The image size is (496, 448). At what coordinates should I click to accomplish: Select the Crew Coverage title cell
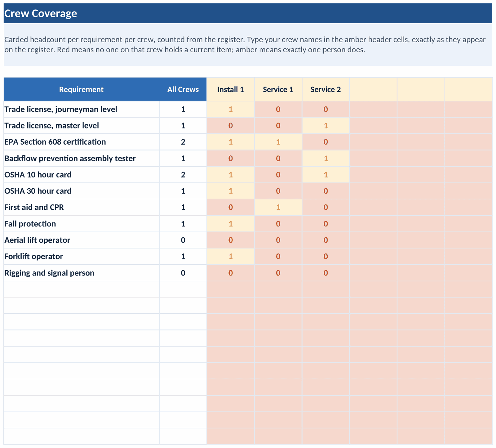pyautogui.click(x=248, y=13)
